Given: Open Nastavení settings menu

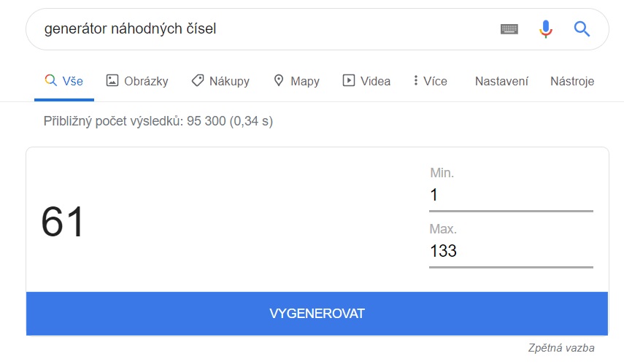Looking at the screenshot, I should [501, 81].
